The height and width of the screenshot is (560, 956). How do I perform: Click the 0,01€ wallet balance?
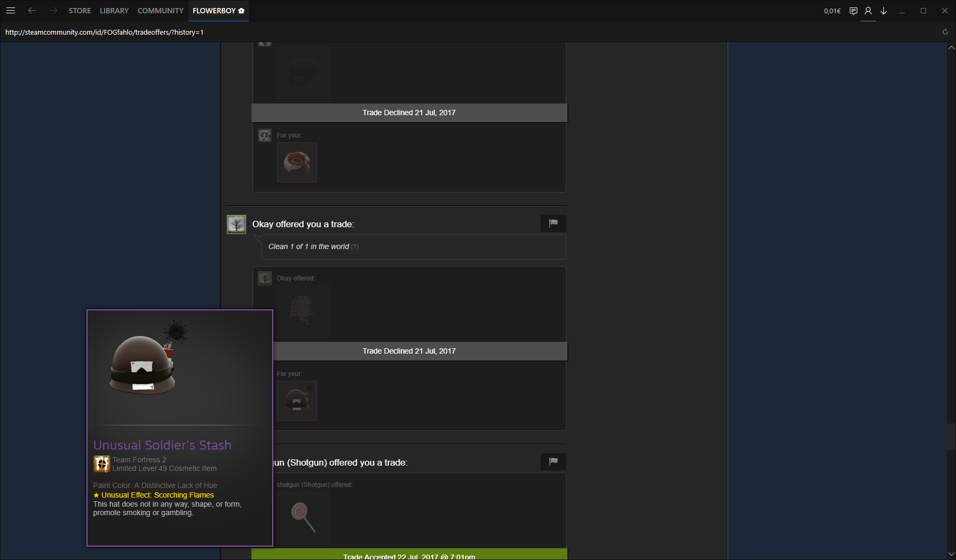pos(832,11)
